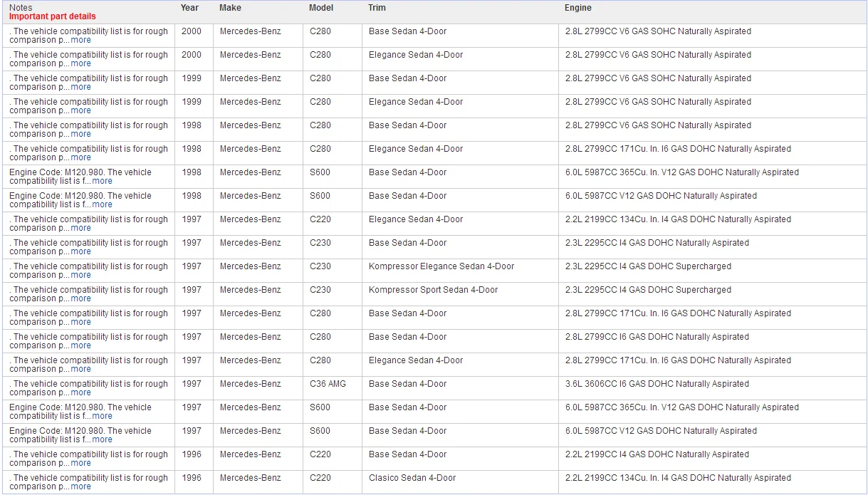Open 'more' link in Clasico Sedan row
The width and height of the screenshot is (868, 495).
80,486
